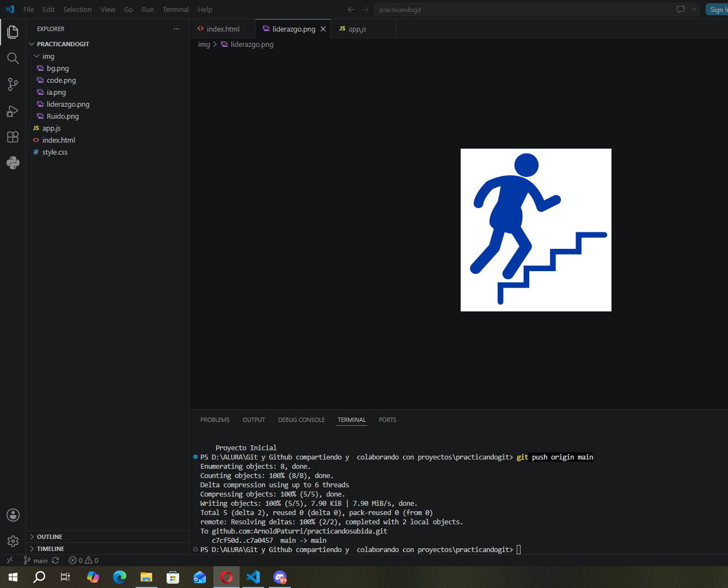Click the VS Code logo in title bar

pos(10,9)
